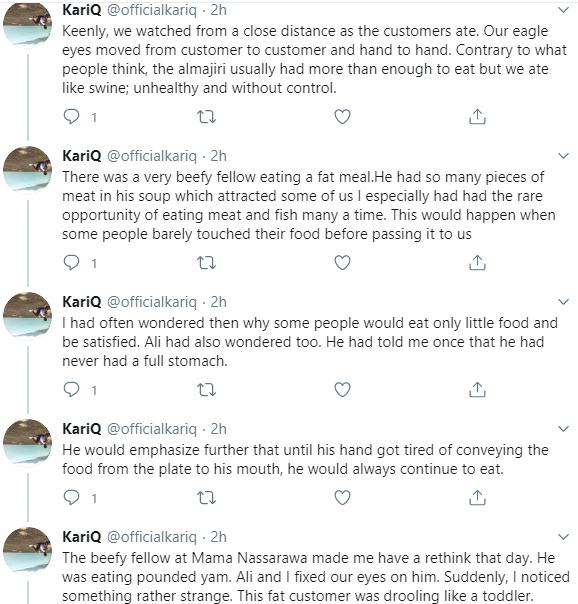
Task: Expand options for the 'Mama Nassarawa' tweet
Action: [563, 537]
